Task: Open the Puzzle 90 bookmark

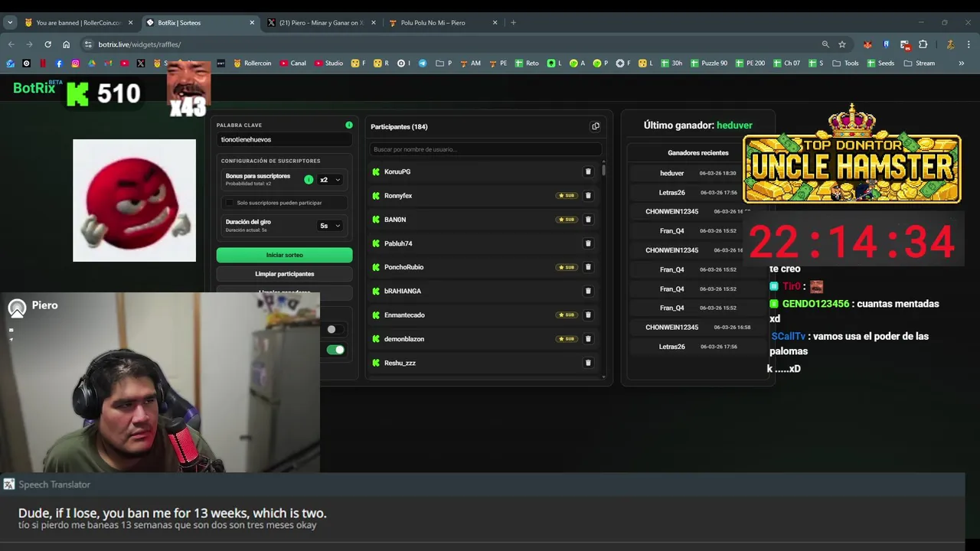Action: pyautogui.click(x=709, y=64)
